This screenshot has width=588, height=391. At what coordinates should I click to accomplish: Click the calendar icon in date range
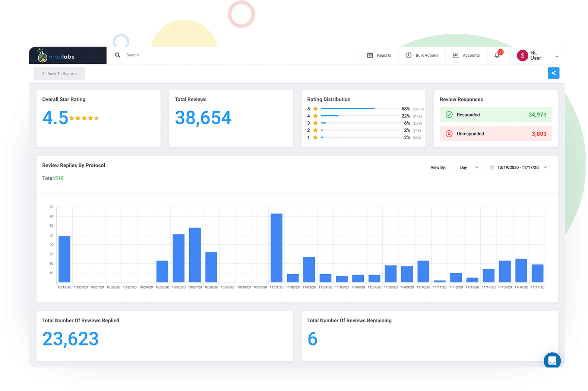coord(492,168)
